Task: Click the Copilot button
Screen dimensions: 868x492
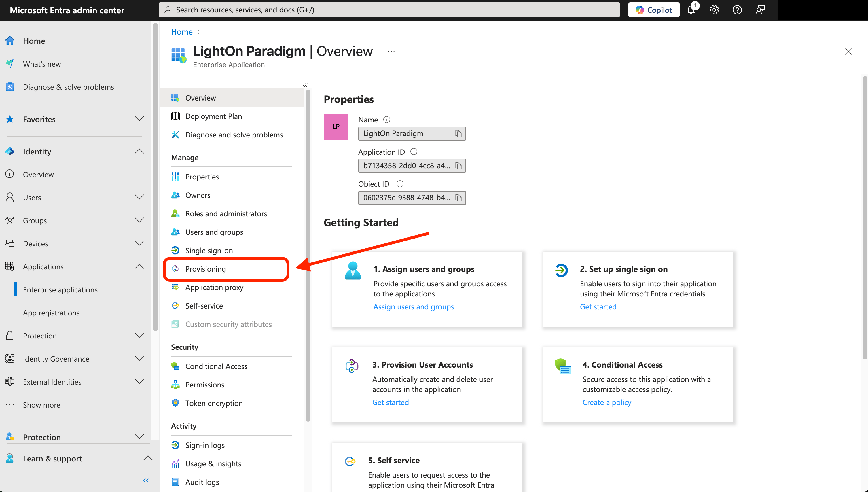Action: (x=653, y=10)
